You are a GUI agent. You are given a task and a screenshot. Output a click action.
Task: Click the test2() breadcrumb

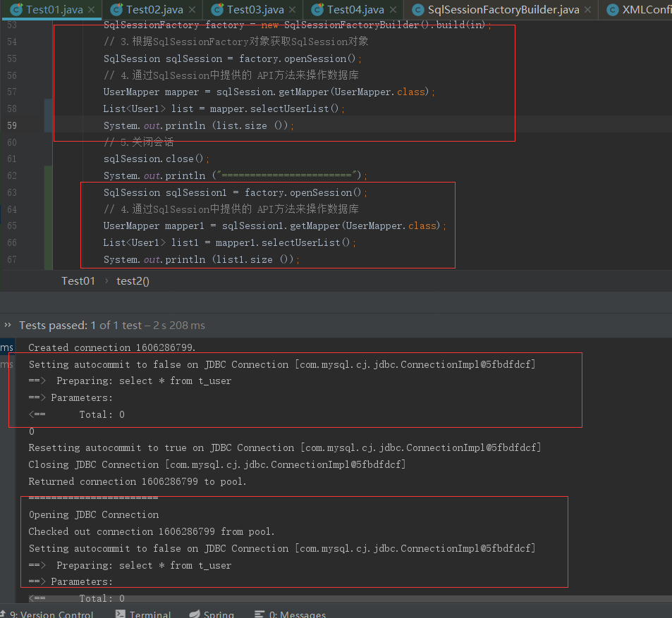[x=133, y=281]
